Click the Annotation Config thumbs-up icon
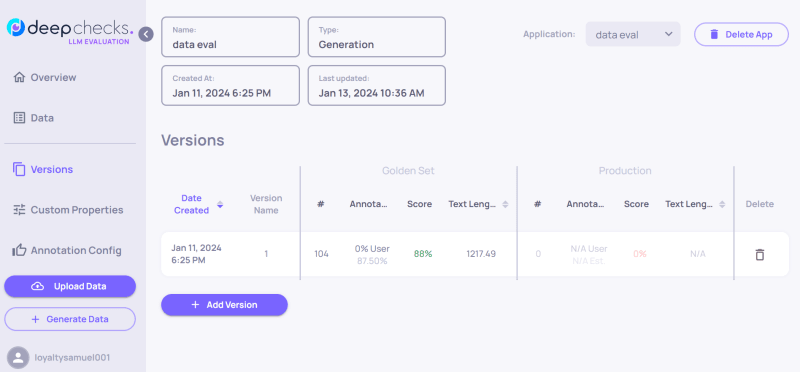 pos(19,250)
